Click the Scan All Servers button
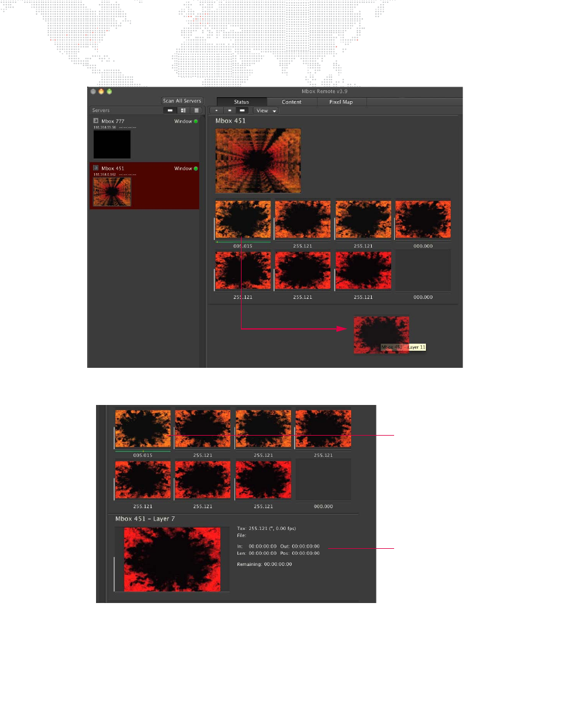 [x=182, y=101]
